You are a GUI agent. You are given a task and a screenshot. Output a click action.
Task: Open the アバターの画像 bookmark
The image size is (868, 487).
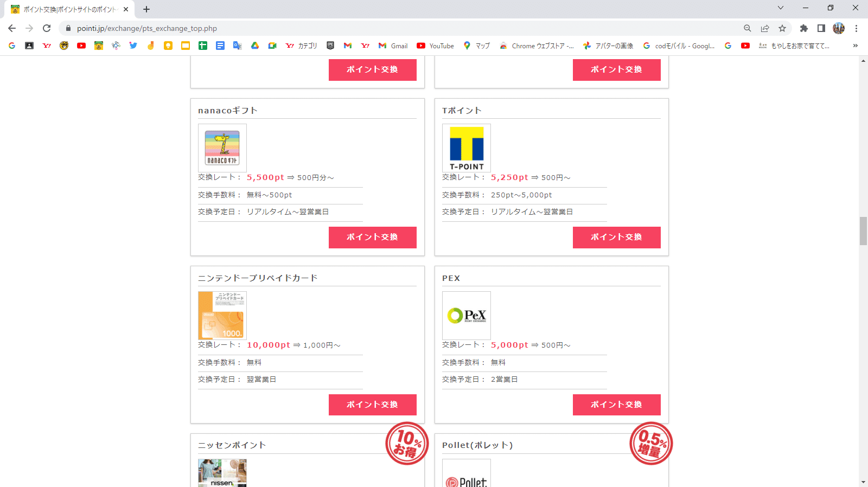(608, 46)
